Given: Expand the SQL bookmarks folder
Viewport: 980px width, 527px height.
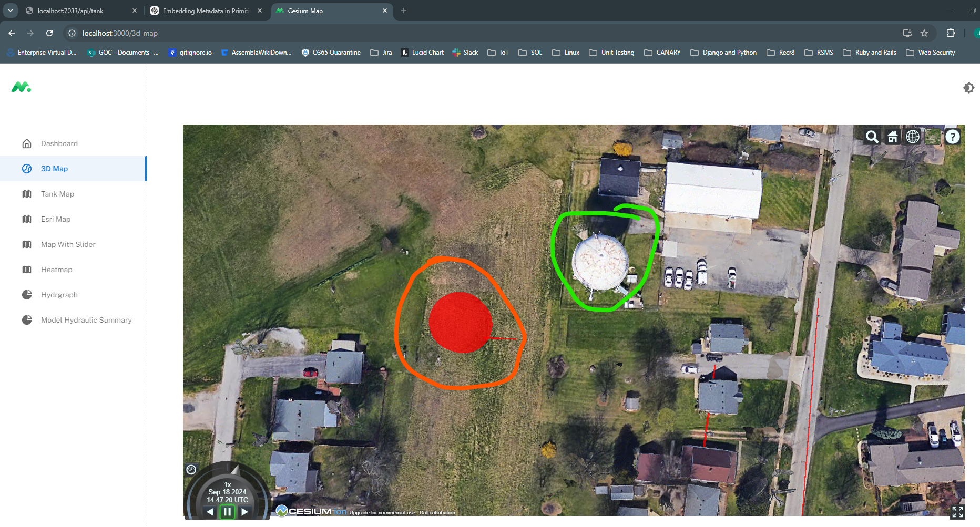Looking at the screenshot, I should click(x=530, y=53).
